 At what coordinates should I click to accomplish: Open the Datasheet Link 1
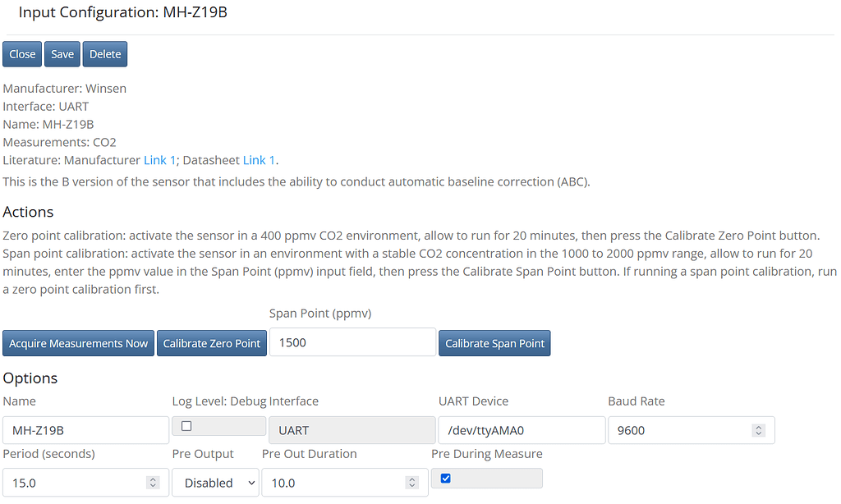pos(259,160)
